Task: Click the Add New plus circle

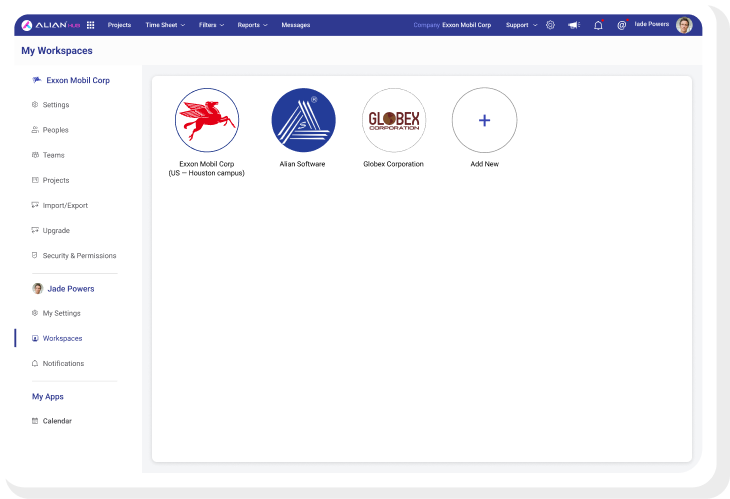Action: coord(485,120)
